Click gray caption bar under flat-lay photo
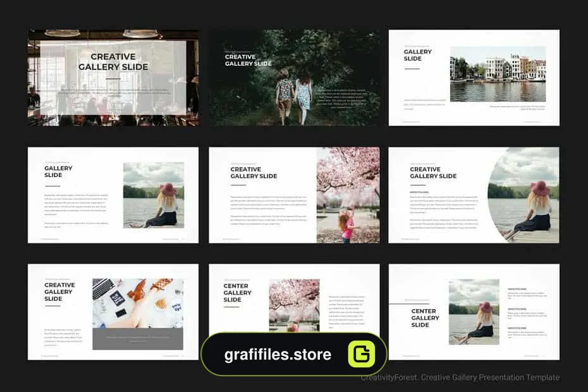Screen dimensions: 588x392 point(138,339)
